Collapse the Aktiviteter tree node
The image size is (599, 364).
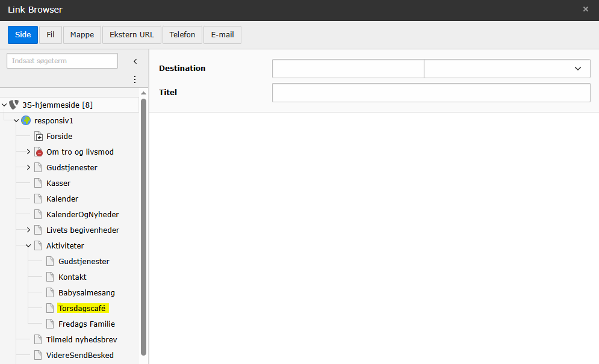[x=28, y=245]
